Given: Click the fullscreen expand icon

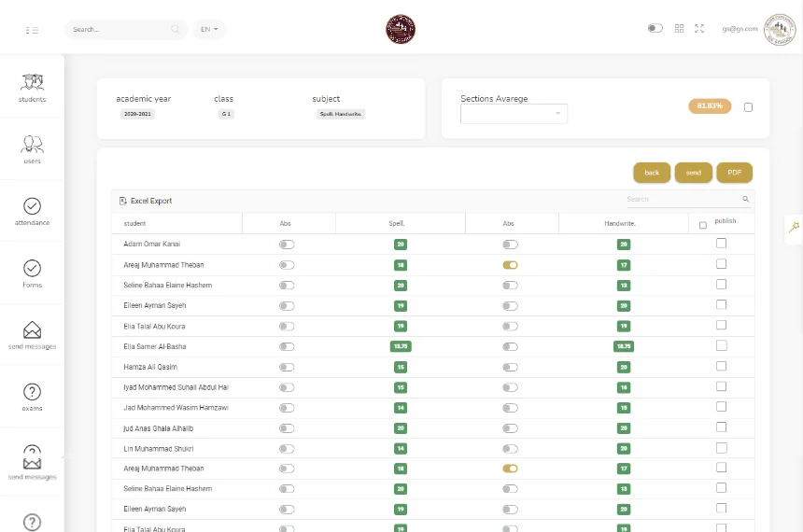Looking at the screenshot, I should (x=699, y=29).
